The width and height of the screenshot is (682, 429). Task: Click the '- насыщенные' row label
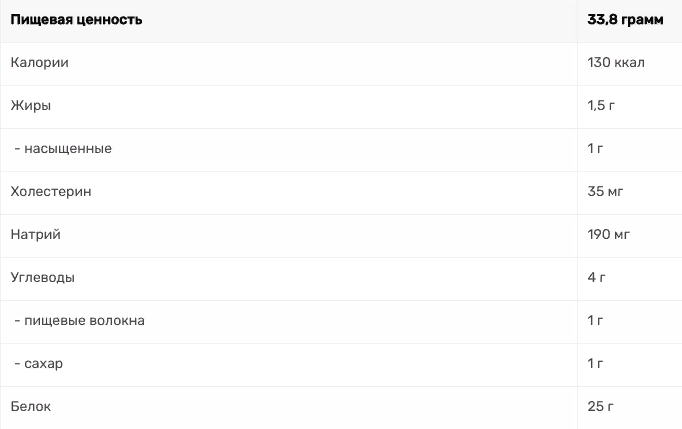click(63, 149)
